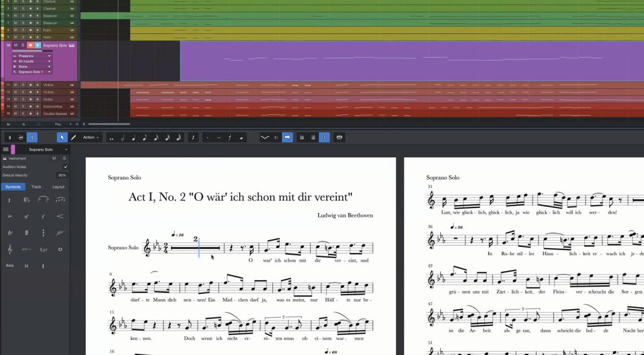Select the Lyr lyrics symbol
The width and height of the screenshot is (644, 355).
coord(43,249)
